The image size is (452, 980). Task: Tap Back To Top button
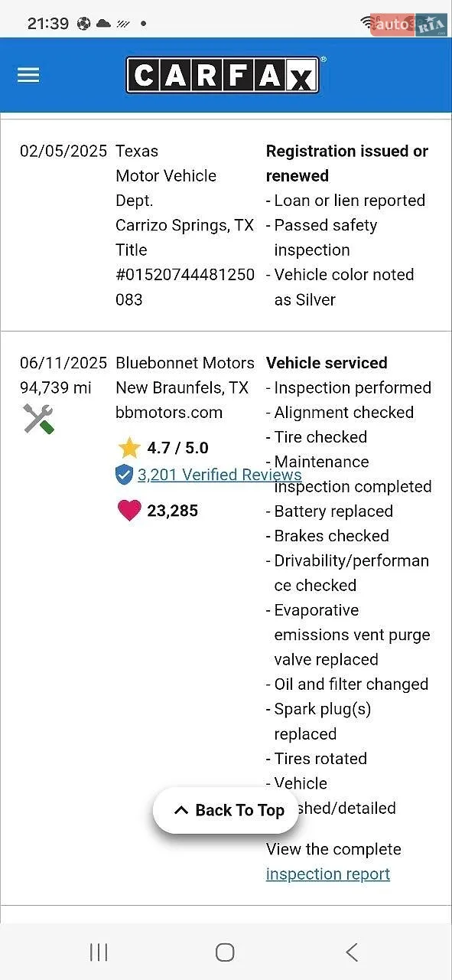(x=226, y=810)
